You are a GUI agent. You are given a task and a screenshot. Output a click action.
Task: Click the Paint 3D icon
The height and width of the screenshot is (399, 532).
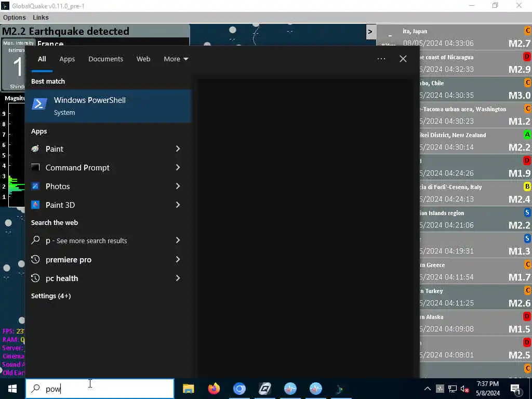click(35, 205)
